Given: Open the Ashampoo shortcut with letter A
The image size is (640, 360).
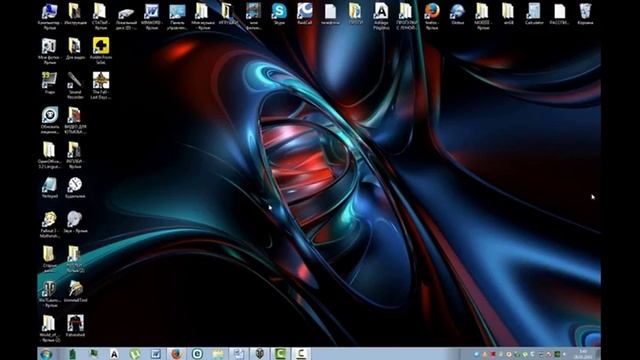Looking at the screenshot, I should (x=381, y=16).
